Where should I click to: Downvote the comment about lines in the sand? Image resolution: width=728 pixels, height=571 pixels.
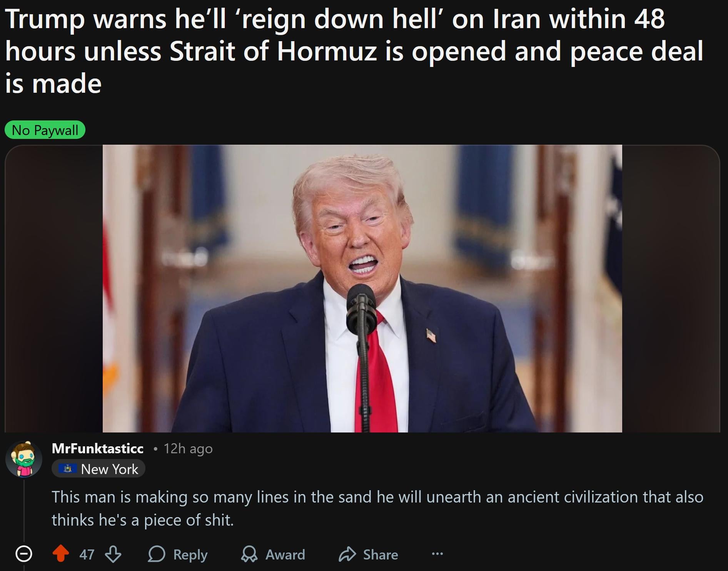[113, 554]
